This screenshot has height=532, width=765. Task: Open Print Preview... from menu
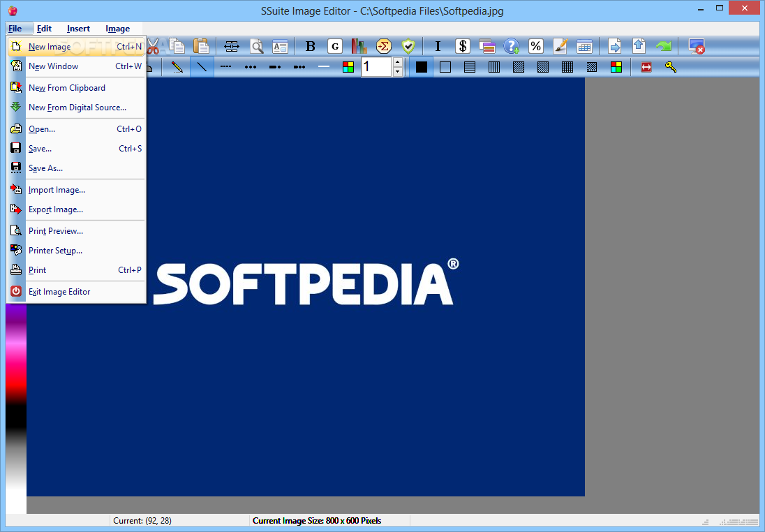click(x=76, y=231)
